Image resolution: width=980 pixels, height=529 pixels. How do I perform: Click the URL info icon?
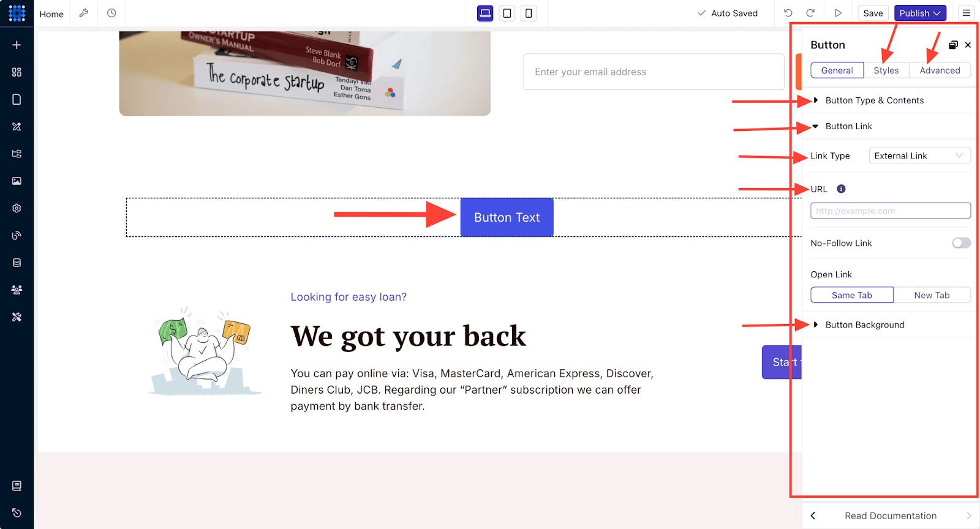pos(841,189)
